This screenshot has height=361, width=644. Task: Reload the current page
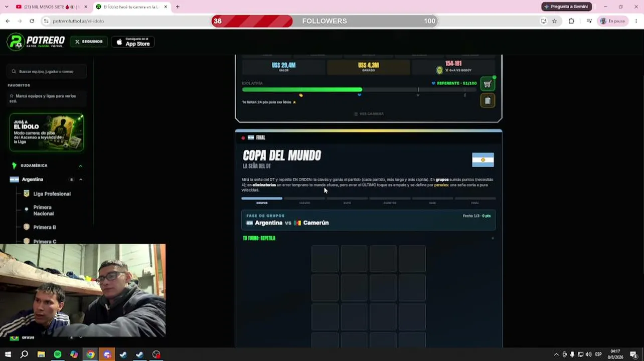[32, 21]
